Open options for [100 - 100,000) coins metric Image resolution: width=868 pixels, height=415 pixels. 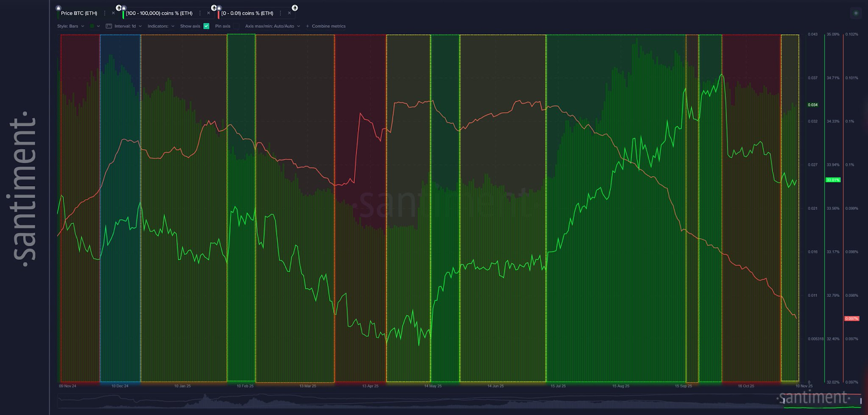click(x=200, y=13)
